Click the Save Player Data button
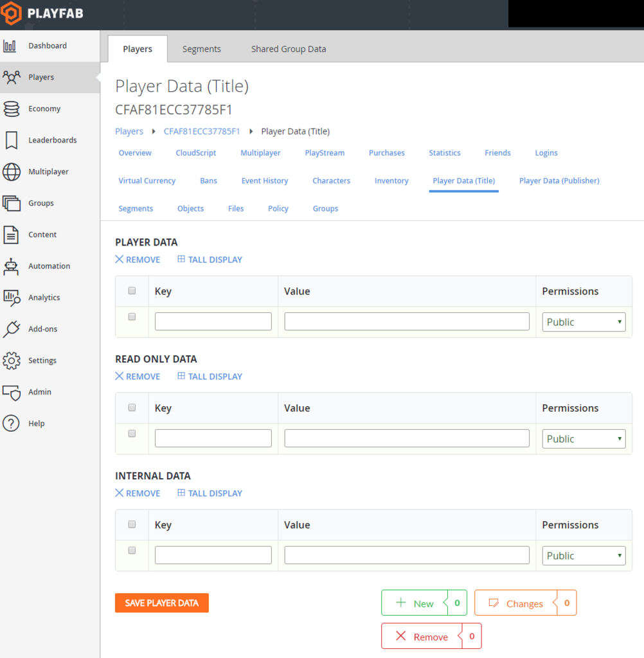Viewport: 644px width, 658px height. point(161,603)
